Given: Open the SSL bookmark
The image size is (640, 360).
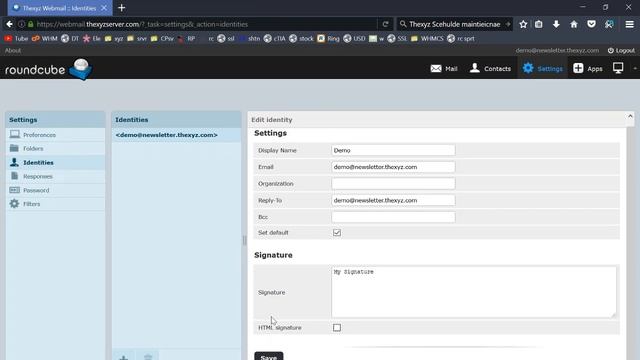Looking at the screenshot, I should [x=397, y=38].
